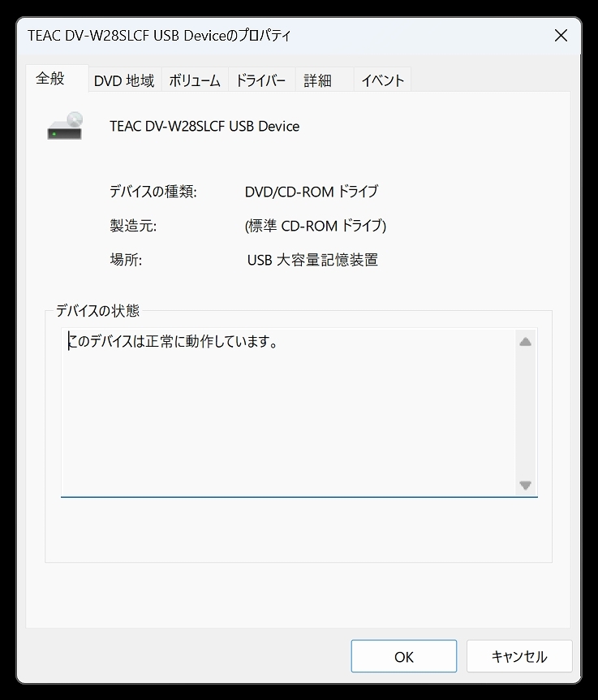This screenshot has width=598, height=700.
Task: Click the status box scroll up arrow
Action: click(525, 342)
